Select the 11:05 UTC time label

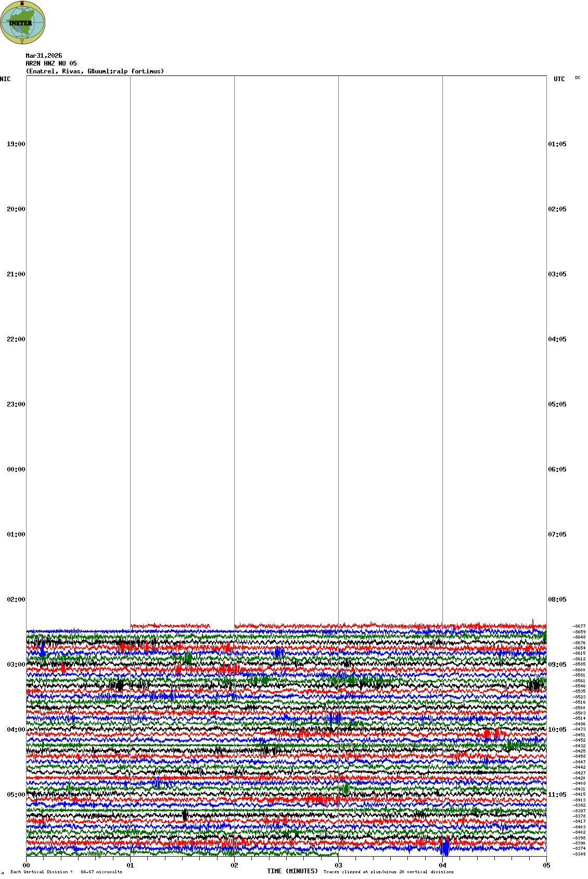tap(557, 795)
